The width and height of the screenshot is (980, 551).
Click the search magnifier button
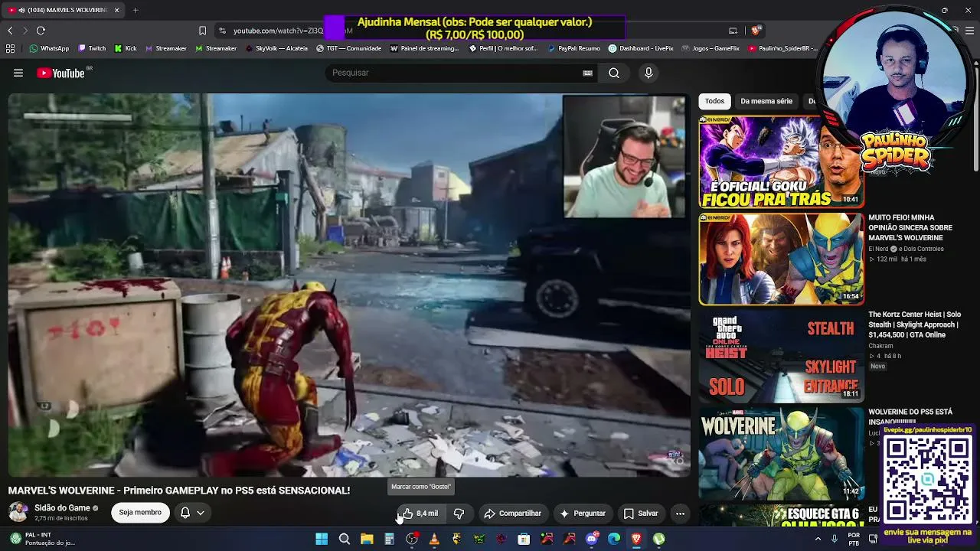click(614, 73)
